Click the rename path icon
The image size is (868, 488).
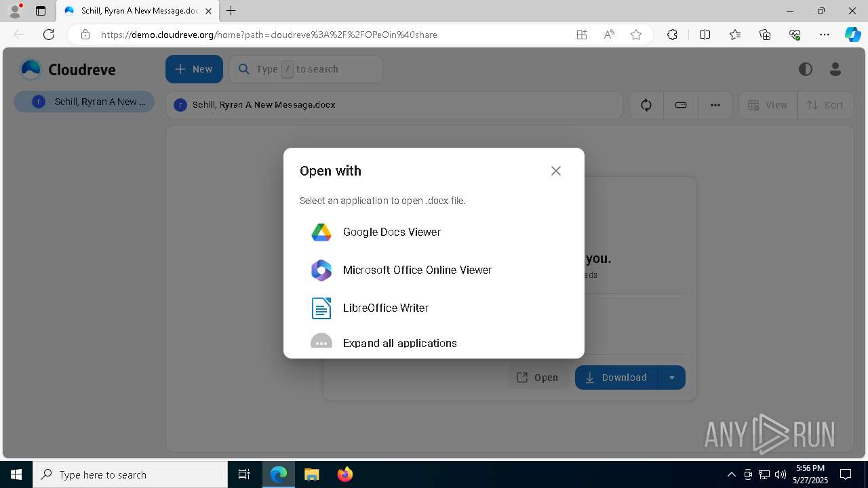click(681, 105)
